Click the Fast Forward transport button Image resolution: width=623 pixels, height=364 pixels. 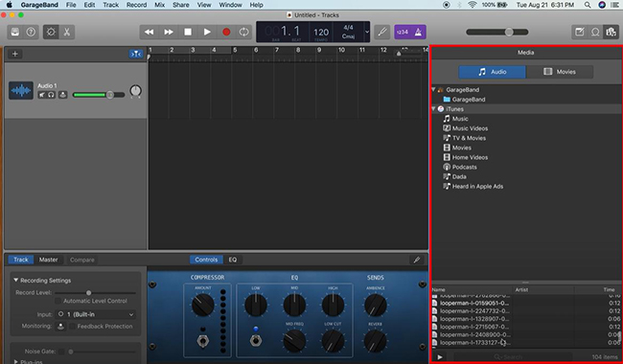pyautogui.click(x=169, y=33)
